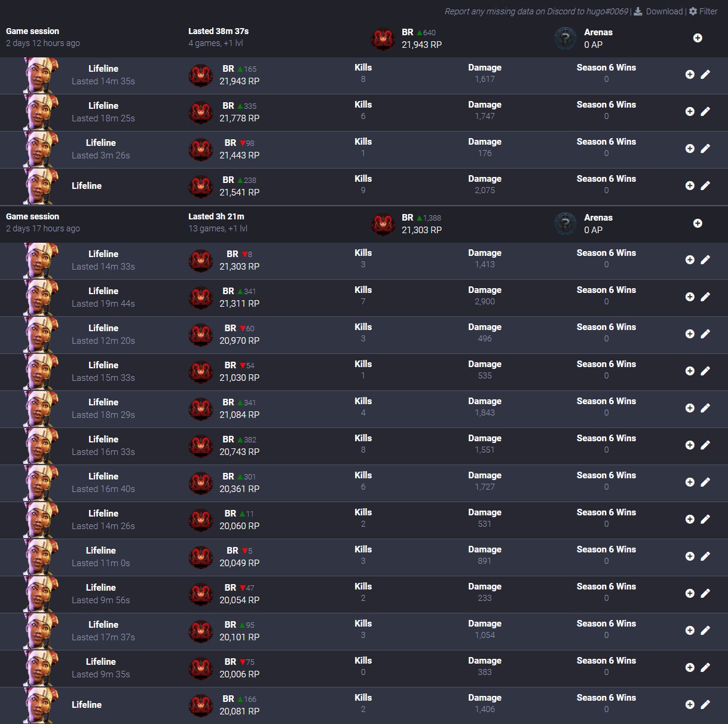728x724 pixels.
Task: Click Lifeline portrait in the 19m 44s match
Action: click(x=41, y=298)
